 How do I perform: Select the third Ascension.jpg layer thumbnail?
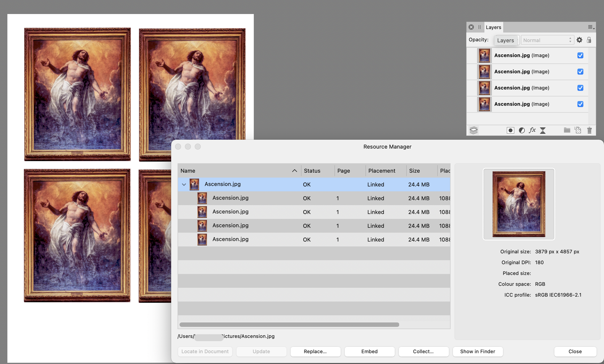click(x=484, y=88)
